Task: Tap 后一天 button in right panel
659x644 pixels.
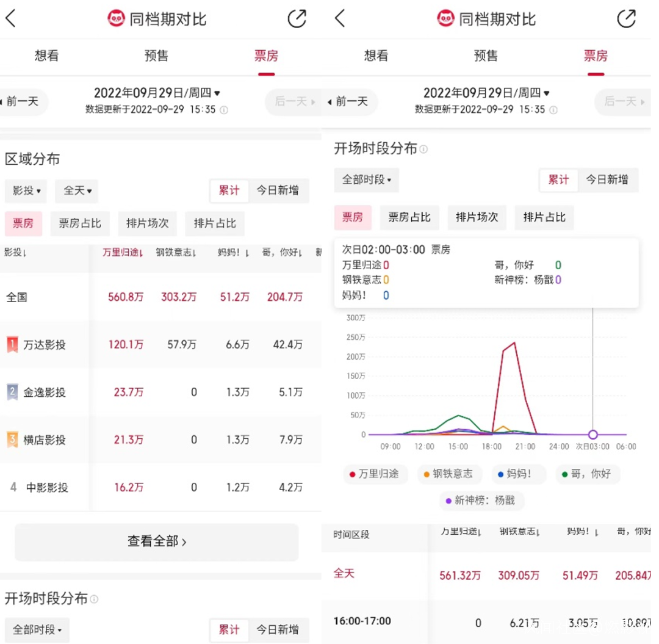Action: click(x=623, y=101)
